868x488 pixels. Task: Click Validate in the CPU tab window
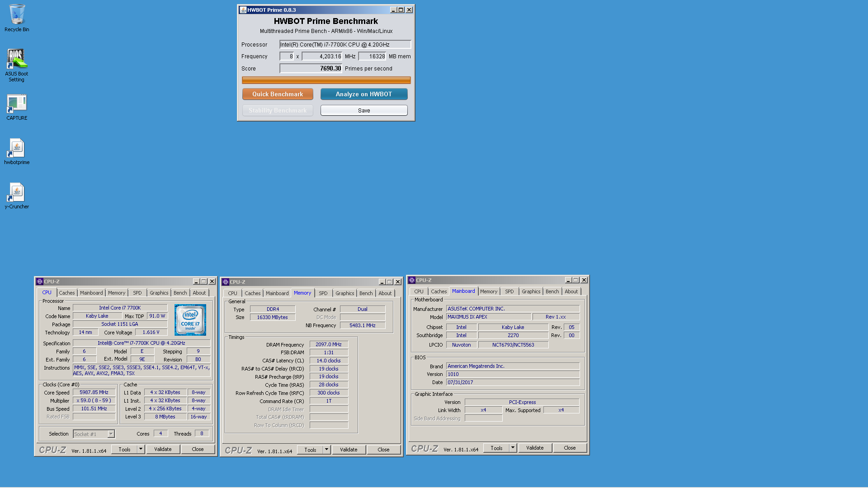coord(163,449)
